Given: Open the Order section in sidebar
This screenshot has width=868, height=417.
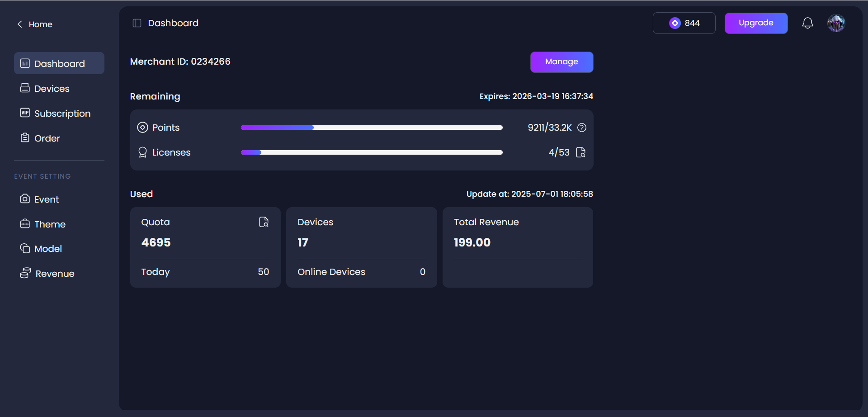Looking at the screenshot, I should (47, 138).
